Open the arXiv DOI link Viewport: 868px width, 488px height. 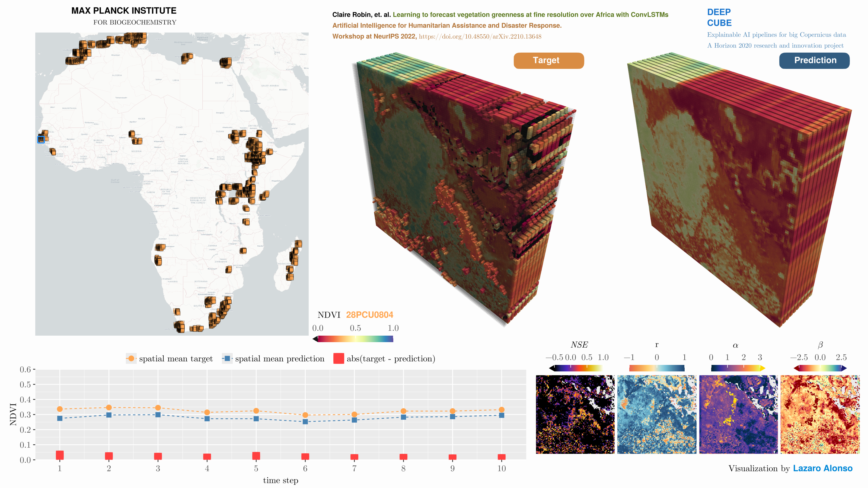click(x=480, y=36)
